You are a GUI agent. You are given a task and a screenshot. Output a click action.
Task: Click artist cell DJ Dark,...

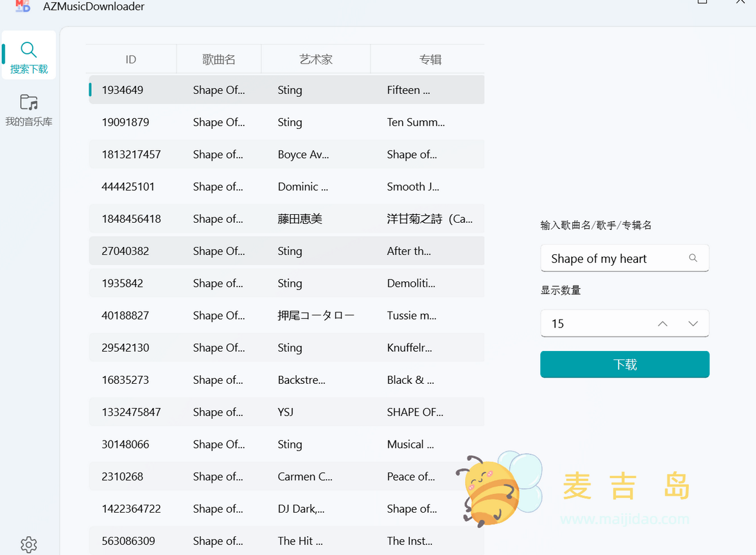click(301, 508)
